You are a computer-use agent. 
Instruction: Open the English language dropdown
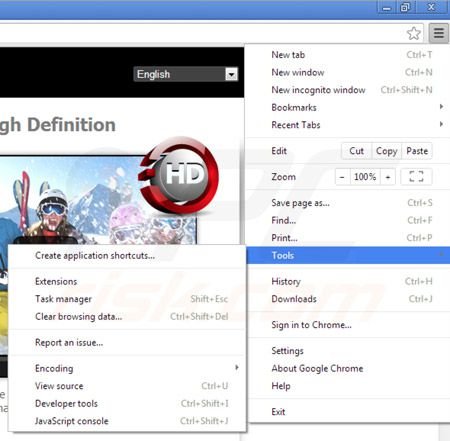click(x=186, y=74)
